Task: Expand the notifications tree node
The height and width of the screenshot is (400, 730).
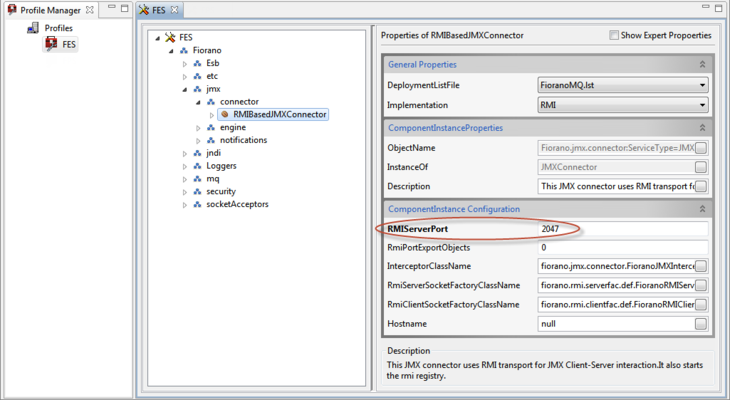Action: [198, 141]
